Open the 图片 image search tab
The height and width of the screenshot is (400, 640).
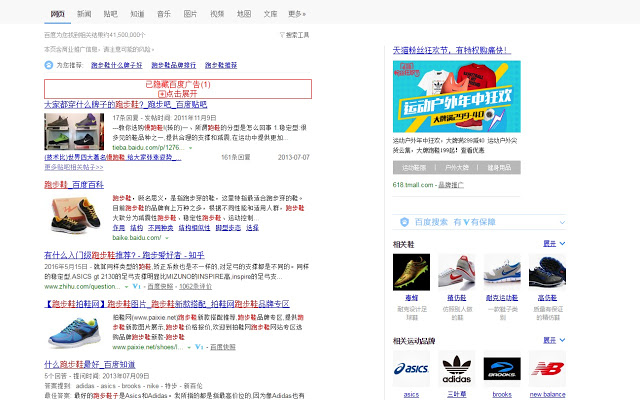pos(190,14)
